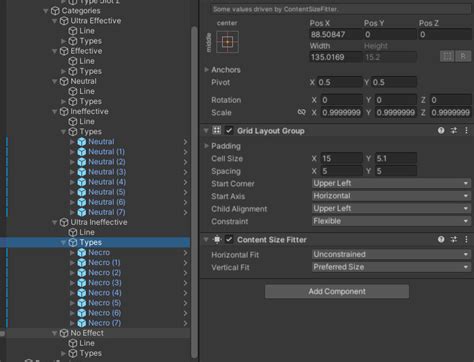The image size is (474, 362).
Task: Open Horizontal Fit dropdown
Action: click(x=391, y=254)
